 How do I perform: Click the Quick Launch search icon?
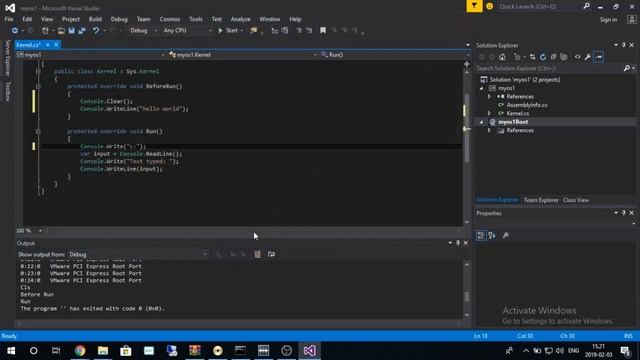pos(586,6)
